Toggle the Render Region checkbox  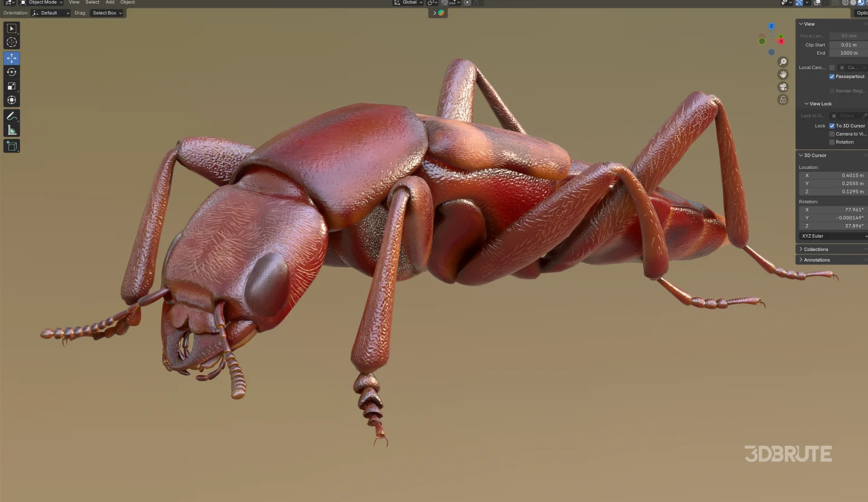(832, 91)
